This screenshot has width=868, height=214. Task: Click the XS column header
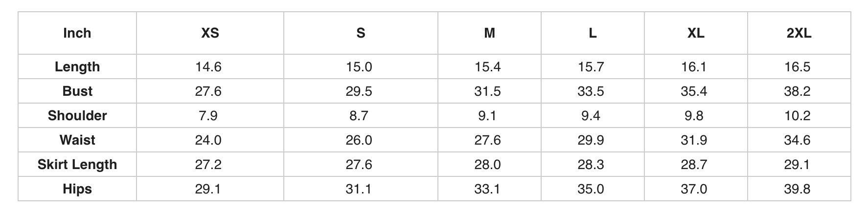pyautogui.click(x=210, y=33)
